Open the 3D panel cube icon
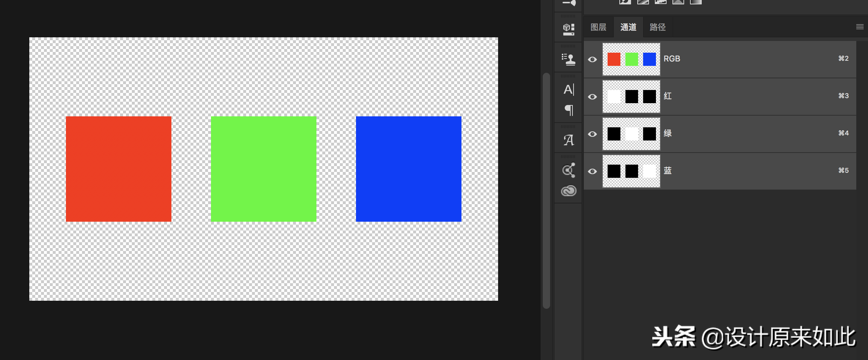 pyautogui.click(x=568, y=29)
